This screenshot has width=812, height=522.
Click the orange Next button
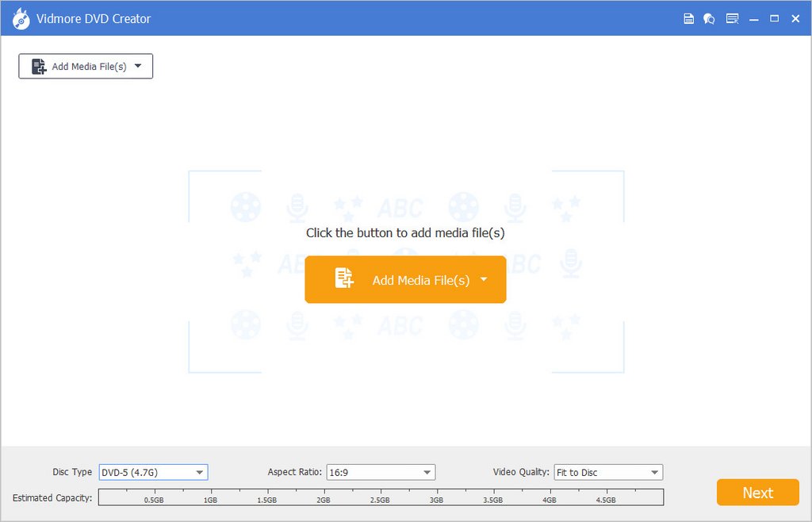(757, 493)
